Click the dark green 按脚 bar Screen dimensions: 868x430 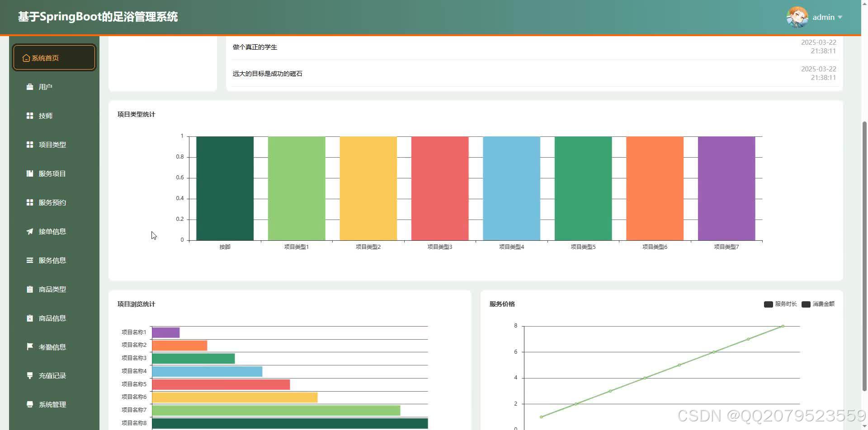pos(225,188)
